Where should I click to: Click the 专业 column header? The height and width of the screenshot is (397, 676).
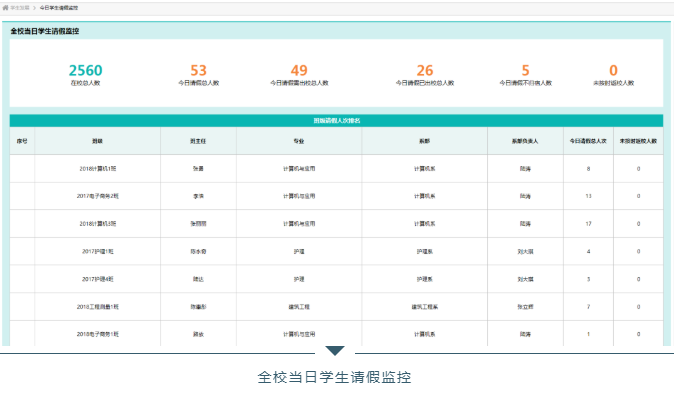[299, 141]
